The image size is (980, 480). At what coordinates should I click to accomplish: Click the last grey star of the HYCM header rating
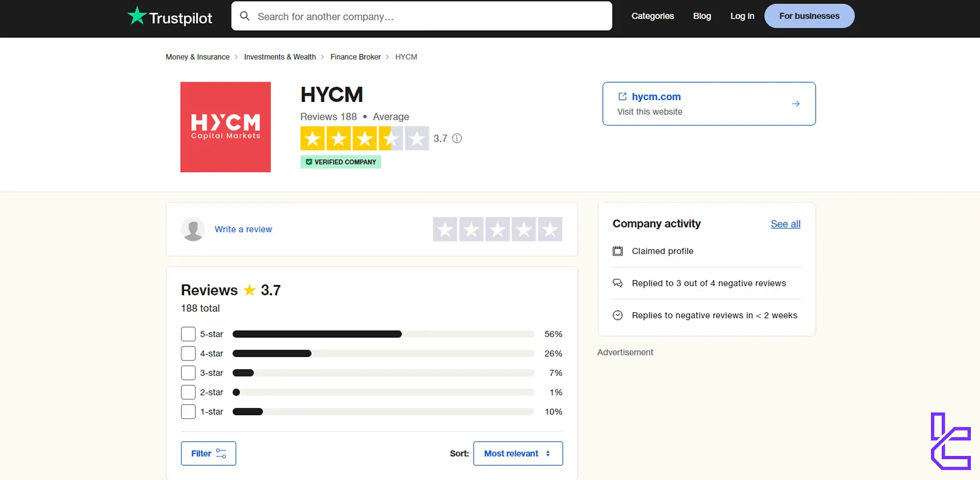tap(417, 138)
